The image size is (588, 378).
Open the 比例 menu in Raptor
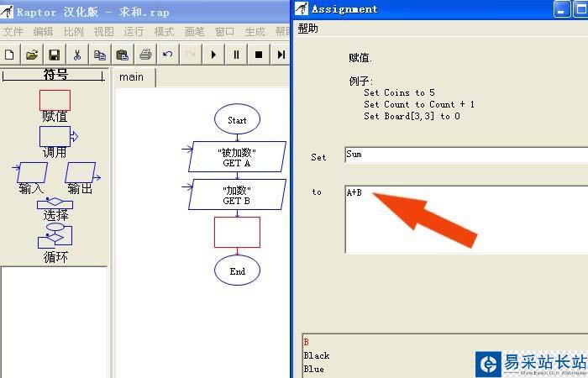tap(74, 32)
